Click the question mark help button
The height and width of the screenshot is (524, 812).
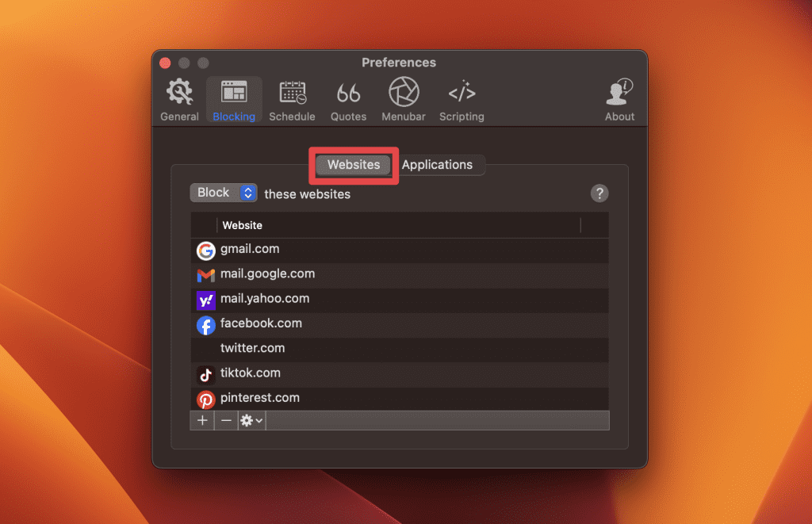point(599,193)
